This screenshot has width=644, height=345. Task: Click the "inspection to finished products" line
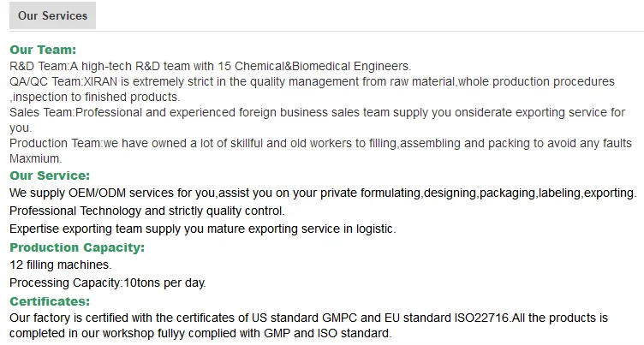(x=97, y=97)
